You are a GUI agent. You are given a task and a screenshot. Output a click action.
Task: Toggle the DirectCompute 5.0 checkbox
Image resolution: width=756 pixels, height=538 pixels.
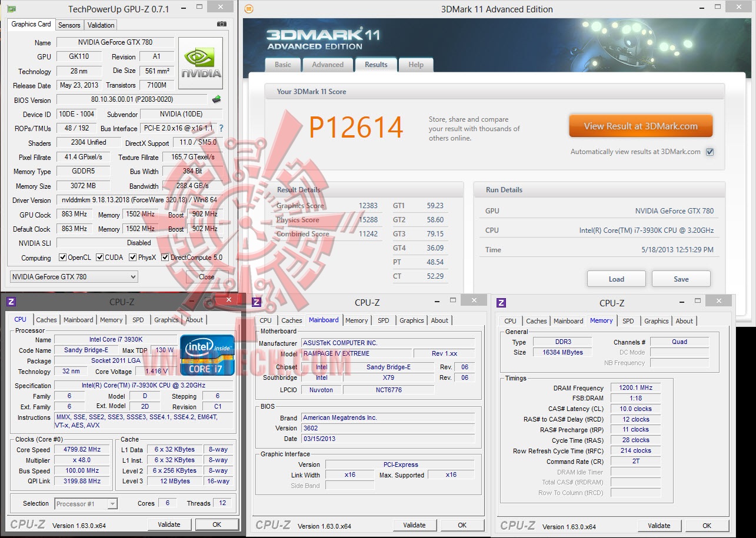click(x=165, y=258)
